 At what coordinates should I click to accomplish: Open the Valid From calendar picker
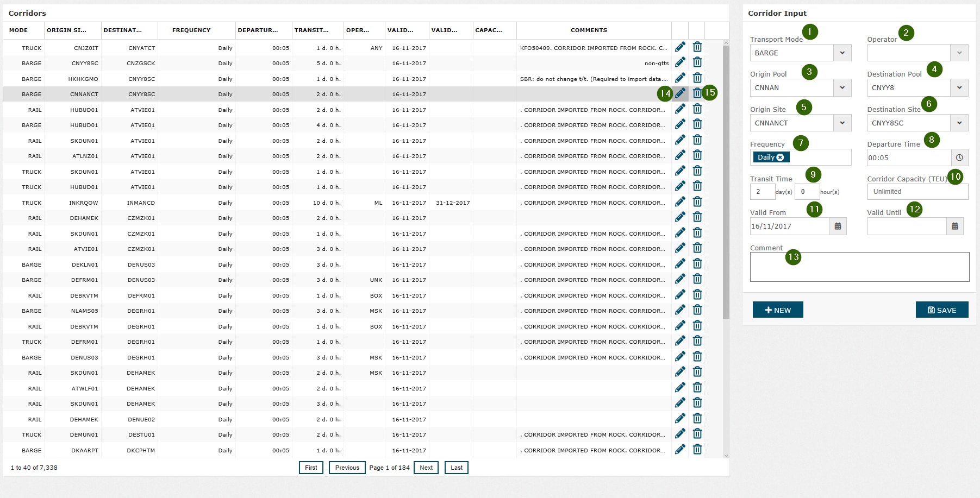tap(838, 226)
